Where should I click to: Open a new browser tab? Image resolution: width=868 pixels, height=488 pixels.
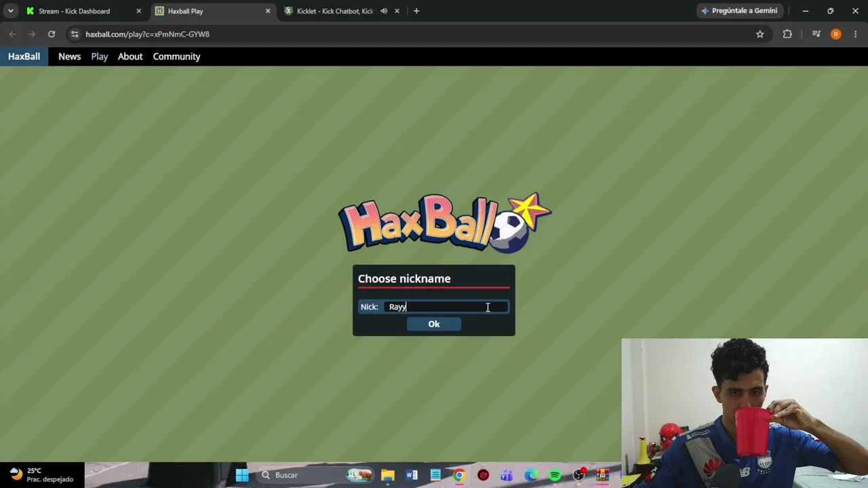(x=416, y=11)
